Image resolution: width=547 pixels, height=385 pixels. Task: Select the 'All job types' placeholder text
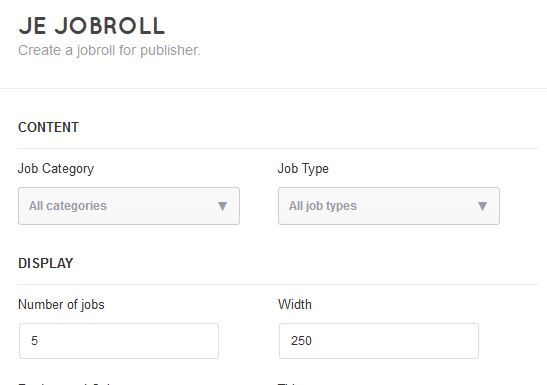[323, 206]
